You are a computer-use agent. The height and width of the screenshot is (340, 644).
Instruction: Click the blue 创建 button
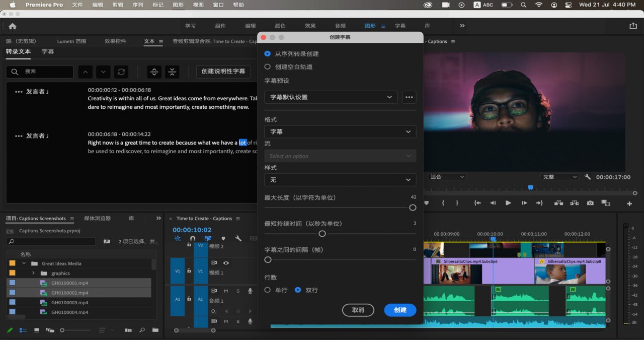pos(400,310)
